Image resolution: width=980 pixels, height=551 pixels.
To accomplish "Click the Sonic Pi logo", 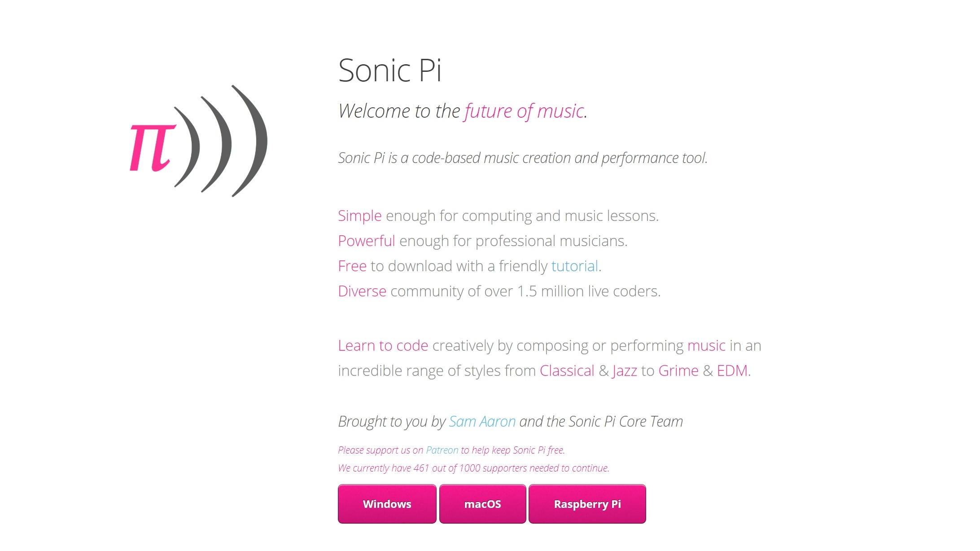I will coord(198,141).
